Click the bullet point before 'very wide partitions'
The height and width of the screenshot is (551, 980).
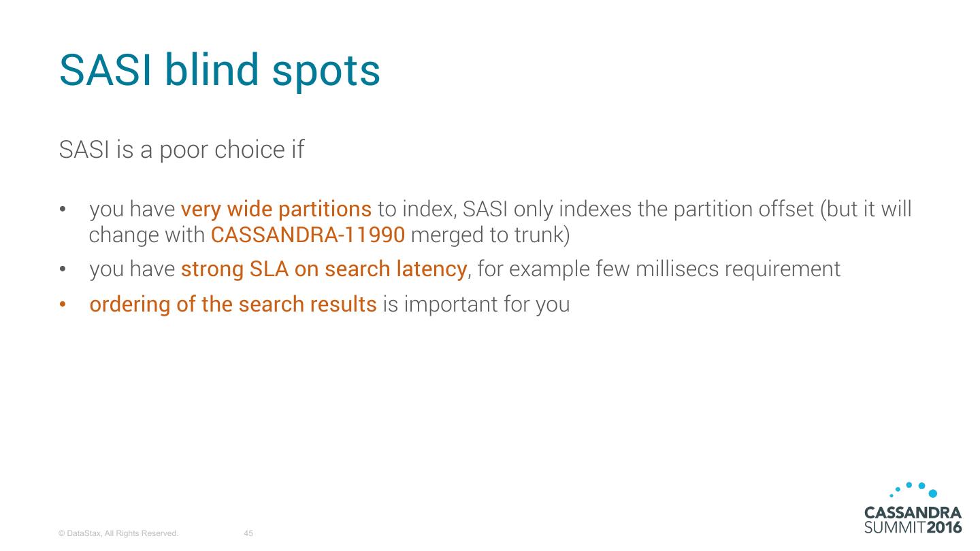click(63, 210)
